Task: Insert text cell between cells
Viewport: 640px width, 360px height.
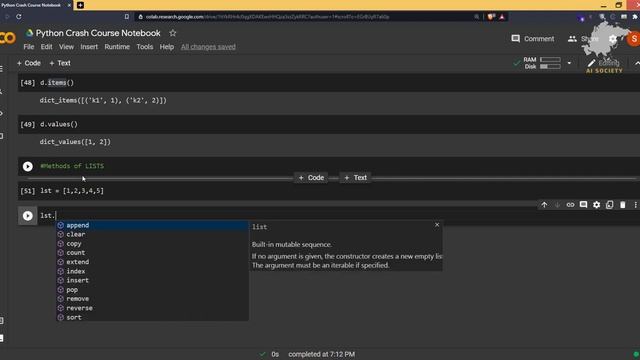Action: tap(355, 178)
